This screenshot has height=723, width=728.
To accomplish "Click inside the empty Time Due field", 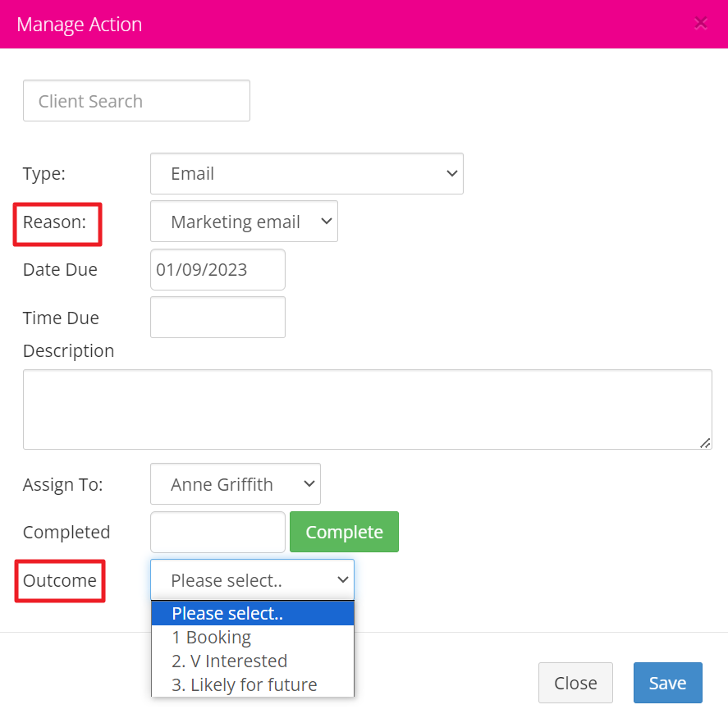I will (x=217, y=317).
